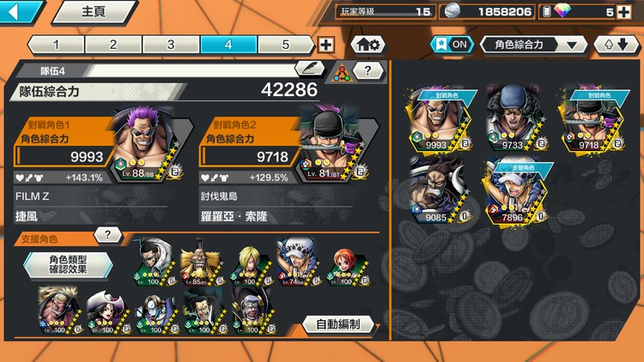644x362 pixels.
Task: Select team tab 1
Action: [x=56, y=45]
